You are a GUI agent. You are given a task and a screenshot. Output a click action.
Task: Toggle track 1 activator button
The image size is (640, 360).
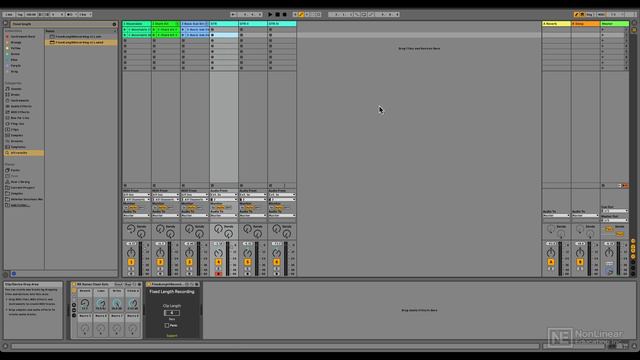pos(131,262)
